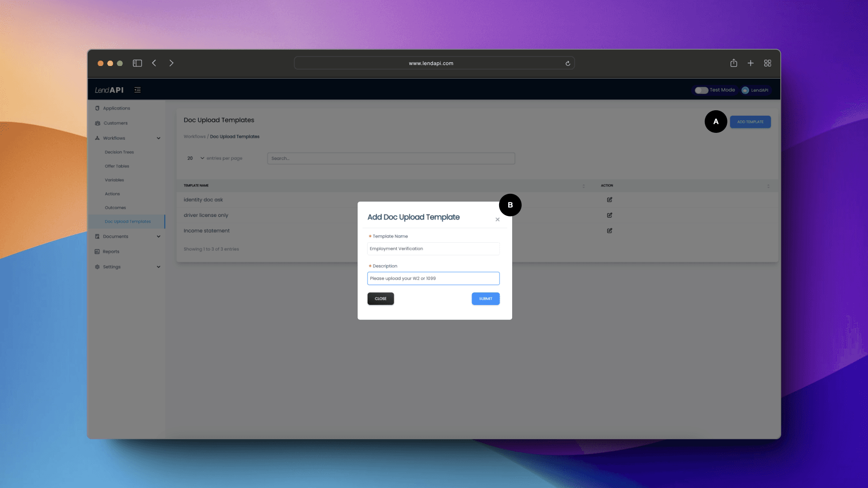Click the Showing 1 to 3 of 3 entries text

point(211,249)
